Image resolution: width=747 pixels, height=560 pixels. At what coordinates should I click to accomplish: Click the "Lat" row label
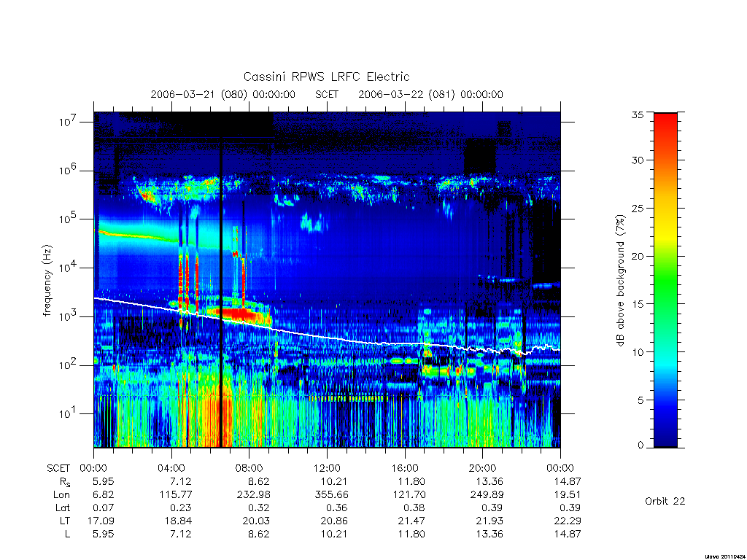point(63,507)
